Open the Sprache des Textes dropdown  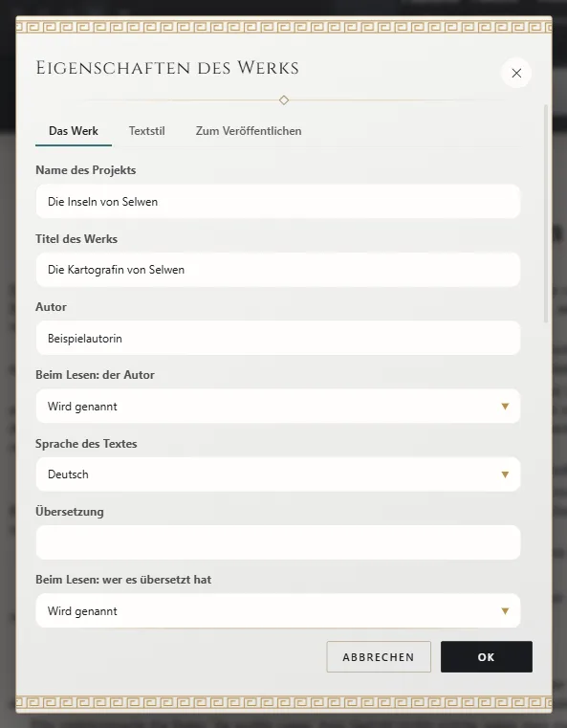[278, 474]
